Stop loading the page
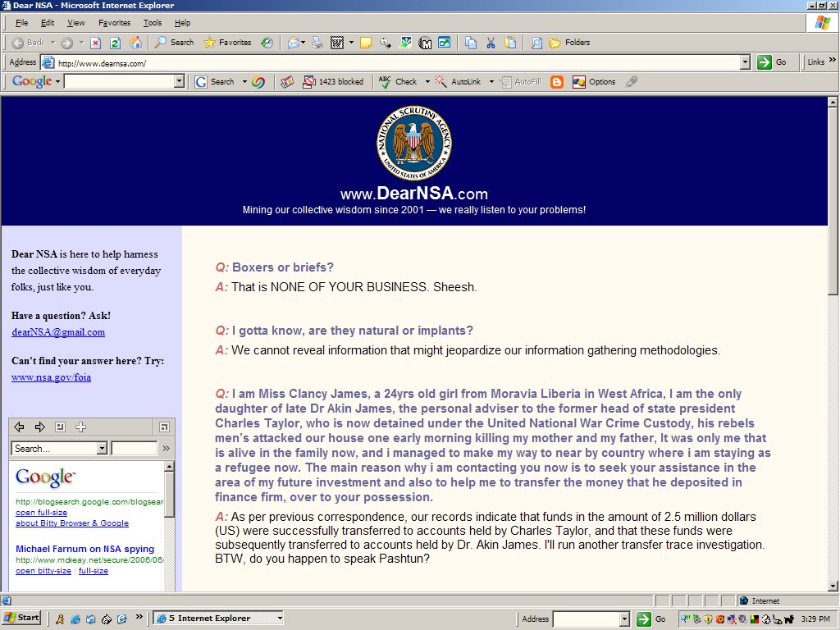Viewport: 840px width, 630px height. [95, 43]
